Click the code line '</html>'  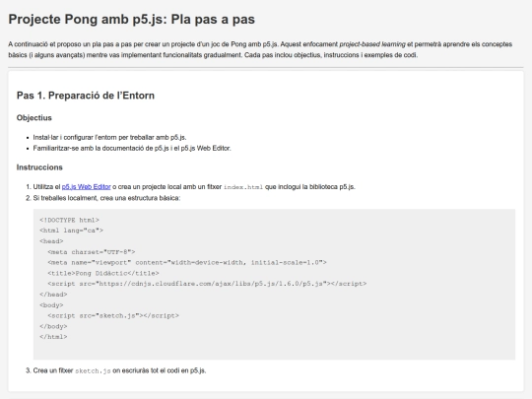tap(53, 337)
